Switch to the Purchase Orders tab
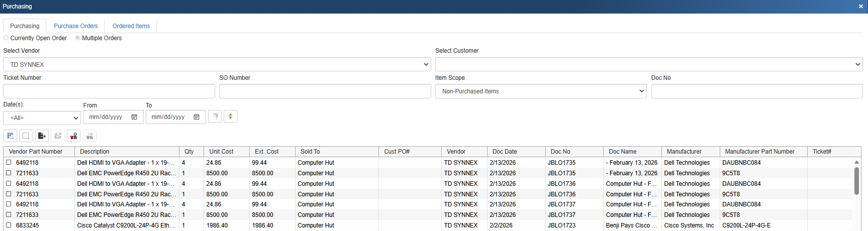The image size is (868, 231). pos(76,26)
